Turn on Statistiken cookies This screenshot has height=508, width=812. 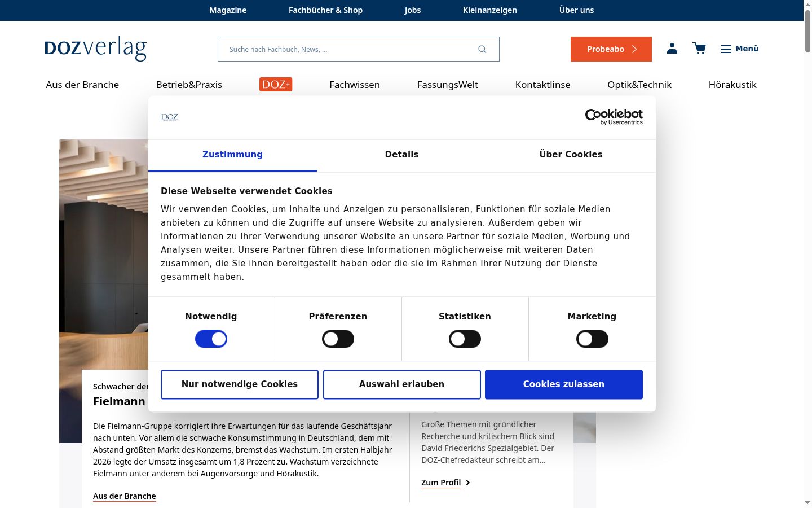(x=465, y=339)
